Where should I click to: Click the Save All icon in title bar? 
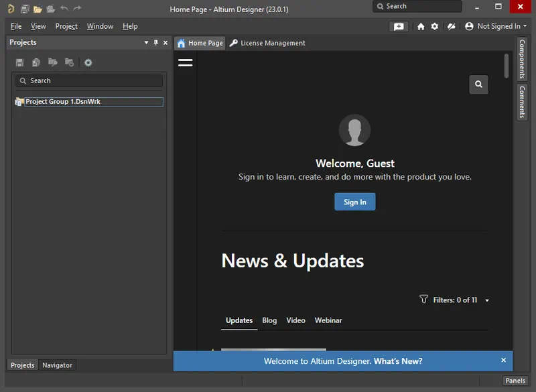25,9
